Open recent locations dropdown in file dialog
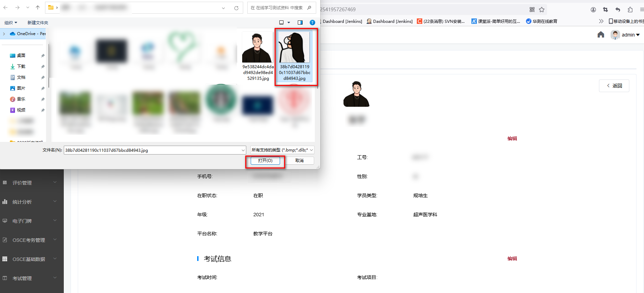Image resolution: width=644 pixels, height=293 pixels. coord(28,8)
